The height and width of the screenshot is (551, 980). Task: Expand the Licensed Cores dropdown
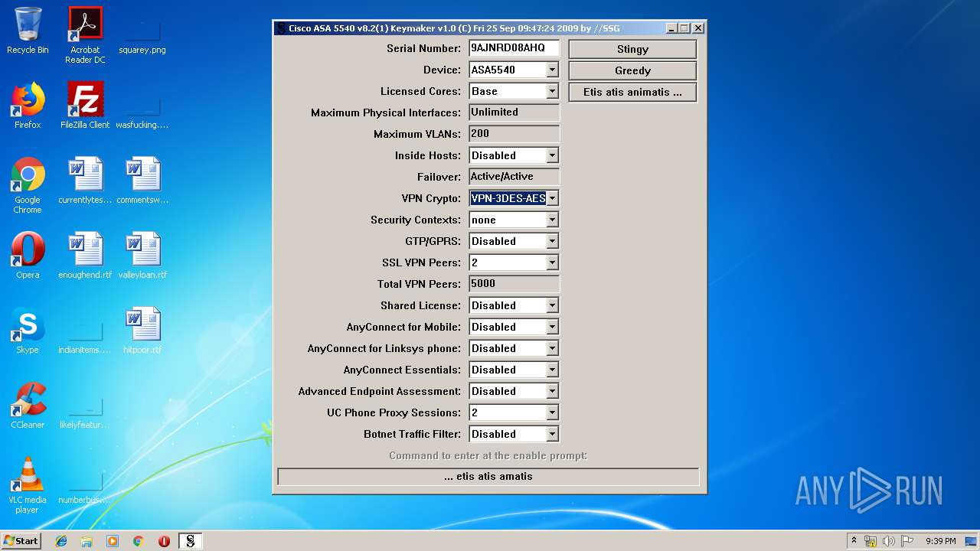tap(552, 91)
